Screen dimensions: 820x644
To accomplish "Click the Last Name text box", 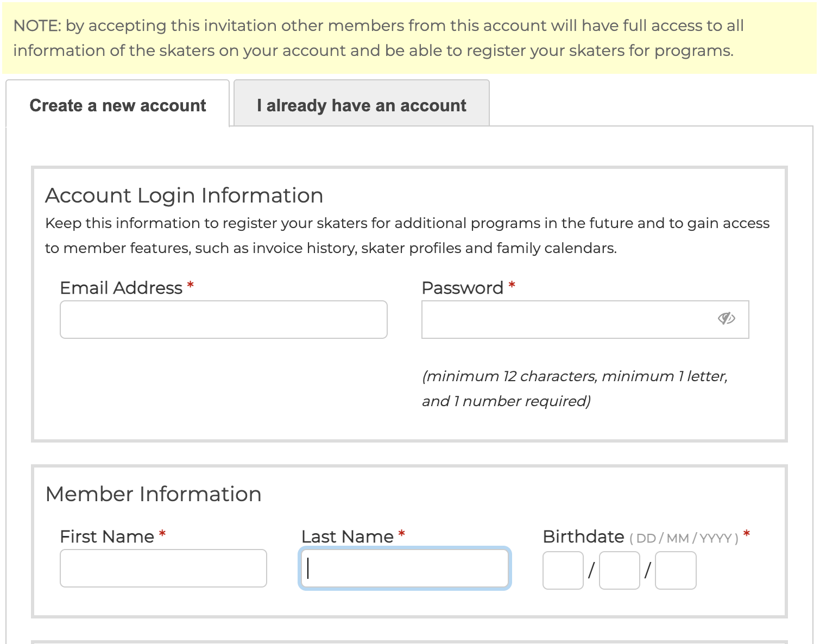I will pos(405,568).
